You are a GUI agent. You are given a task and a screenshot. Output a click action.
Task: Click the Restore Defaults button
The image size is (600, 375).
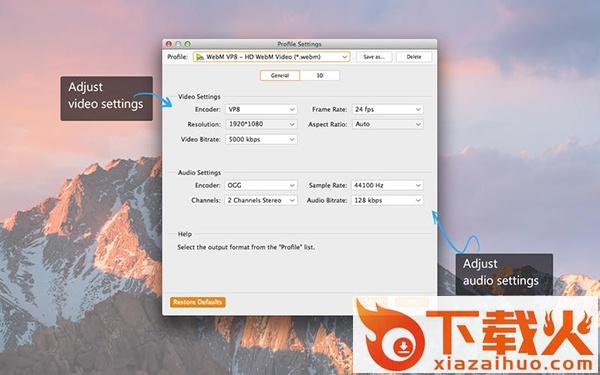click(197, 302)
